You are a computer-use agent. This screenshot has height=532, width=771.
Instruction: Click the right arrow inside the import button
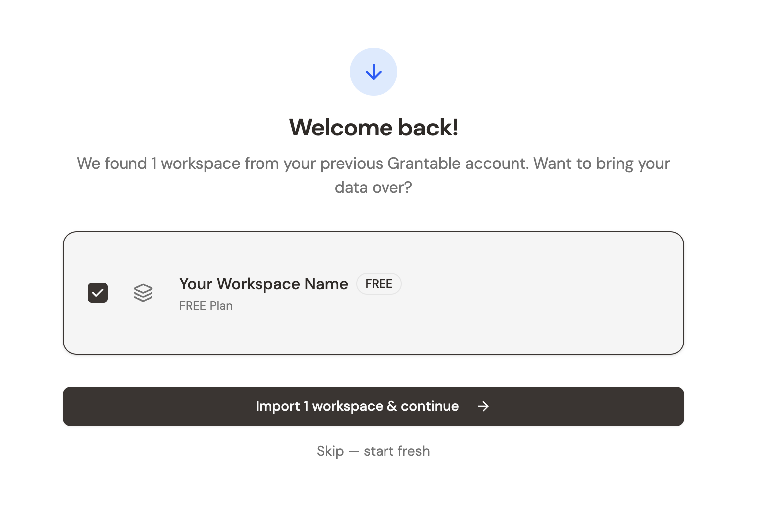tap(482, 406)
